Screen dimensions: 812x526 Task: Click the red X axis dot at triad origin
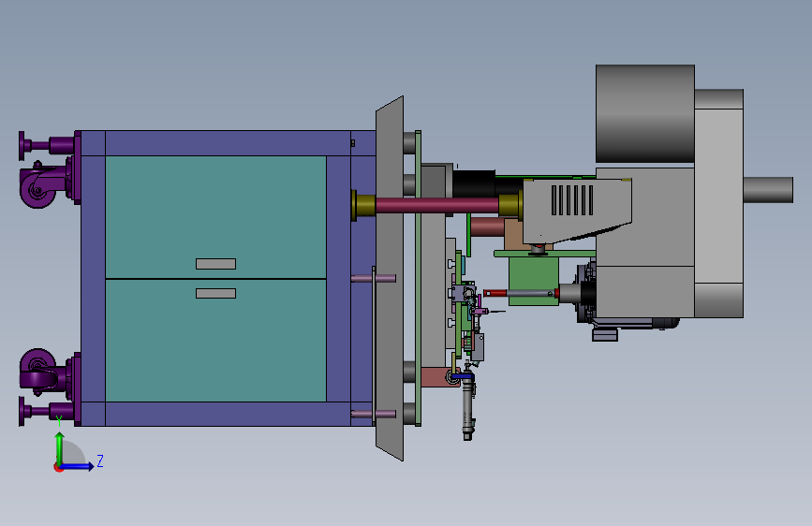(58, 467)
